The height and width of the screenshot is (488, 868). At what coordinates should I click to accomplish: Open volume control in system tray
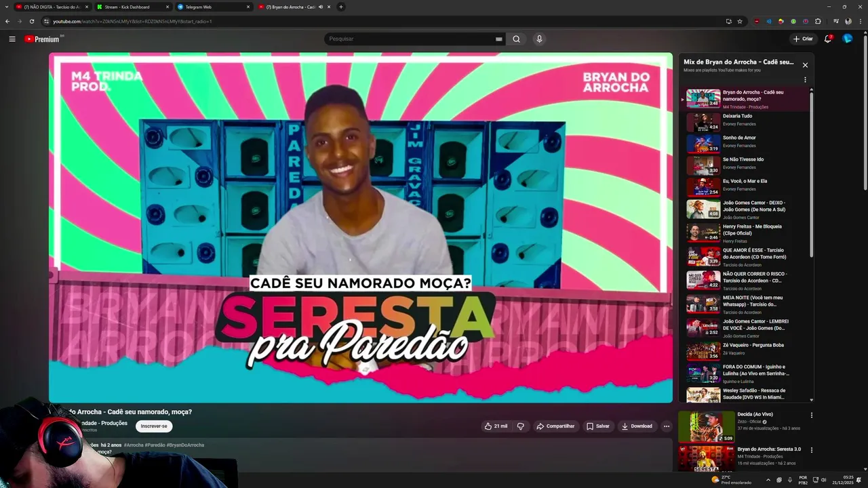(x=823, y=480)
